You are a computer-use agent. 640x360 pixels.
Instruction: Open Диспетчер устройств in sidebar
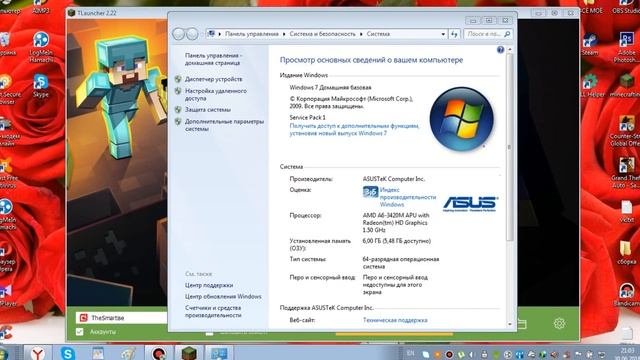pos(213,79)
